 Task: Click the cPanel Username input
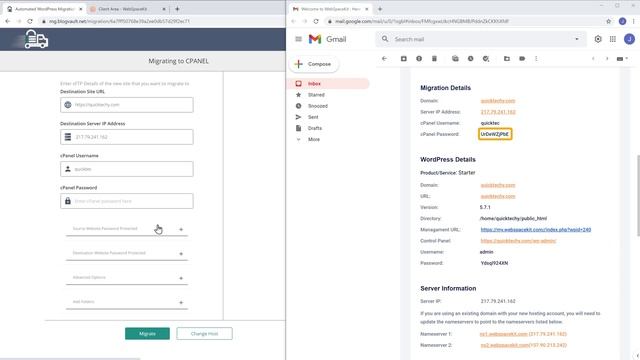(x=127, y=169)
